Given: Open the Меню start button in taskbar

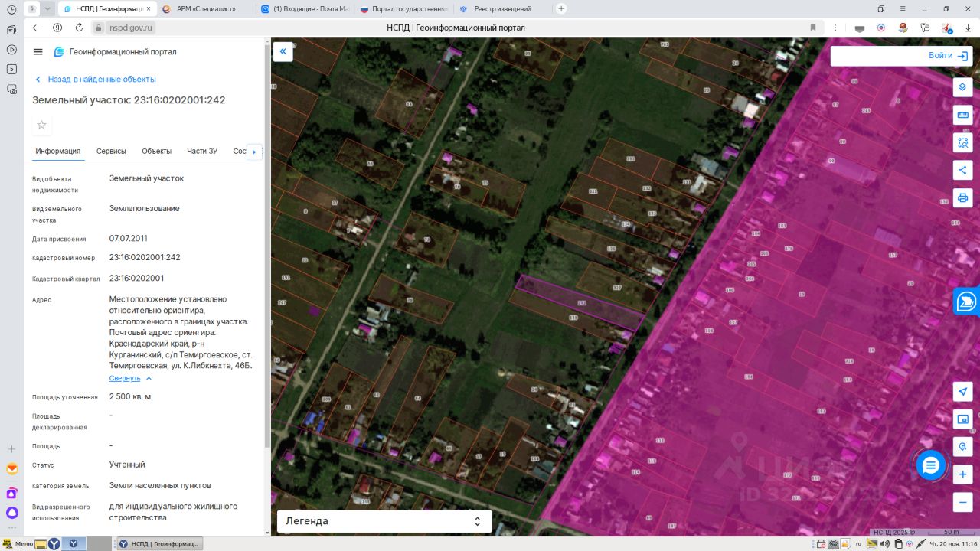Looking at the screenshot, I should [x=18, y=543].
